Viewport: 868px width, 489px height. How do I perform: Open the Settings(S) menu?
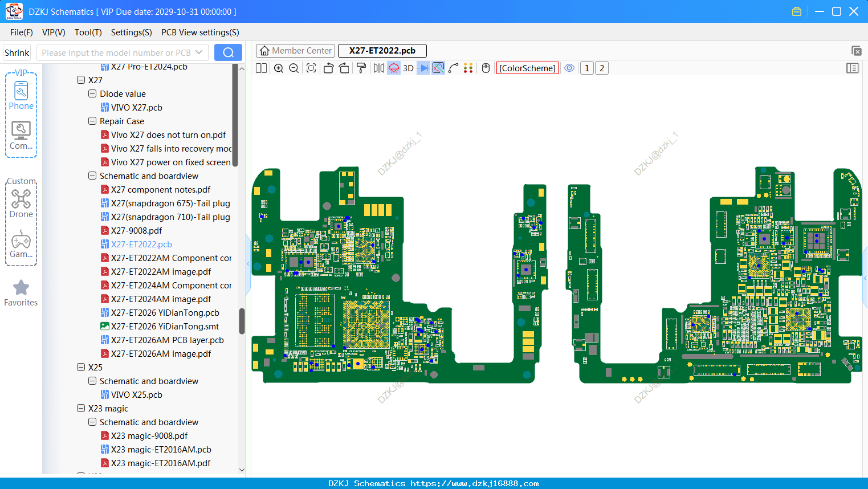coord(132,32)
